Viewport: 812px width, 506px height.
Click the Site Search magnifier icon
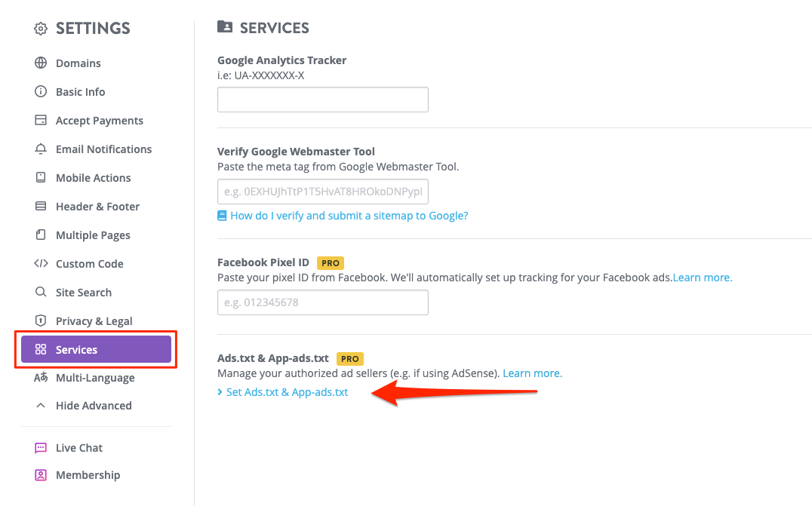41,292
